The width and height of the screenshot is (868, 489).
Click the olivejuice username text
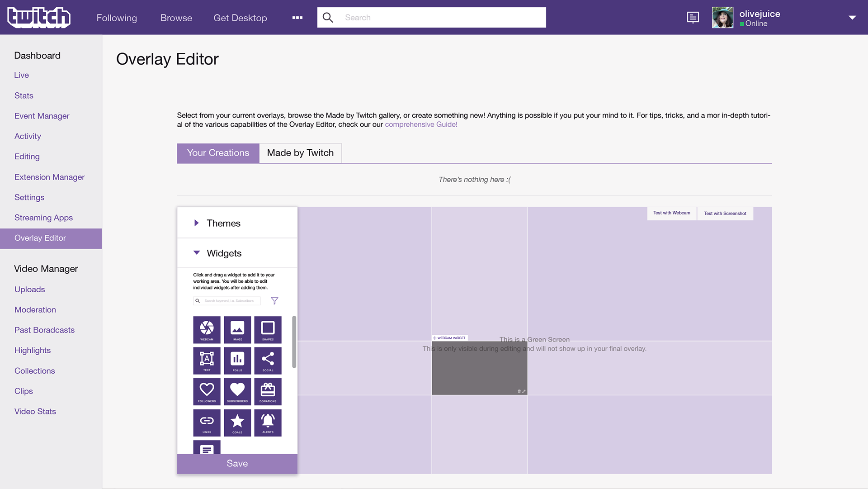759,14
